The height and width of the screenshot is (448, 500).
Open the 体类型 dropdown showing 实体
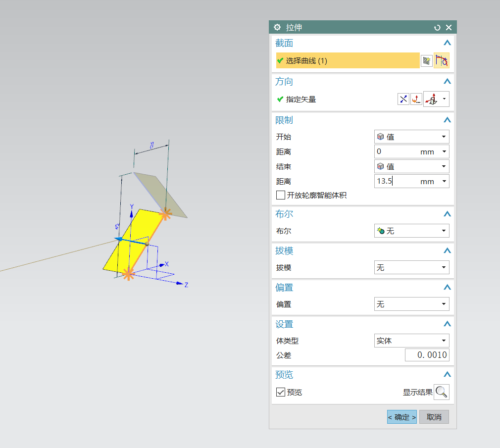(412, 341)
